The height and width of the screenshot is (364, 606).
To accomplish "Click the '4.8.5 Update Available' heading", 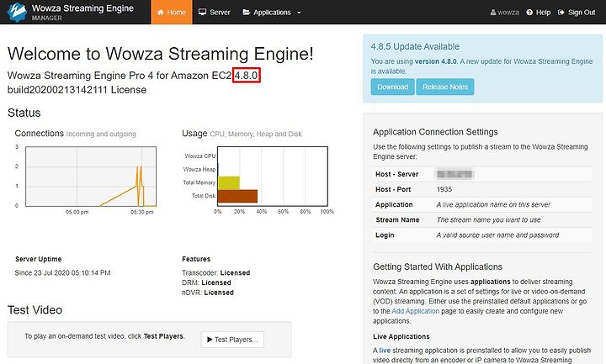I will [x=415, y=47].
